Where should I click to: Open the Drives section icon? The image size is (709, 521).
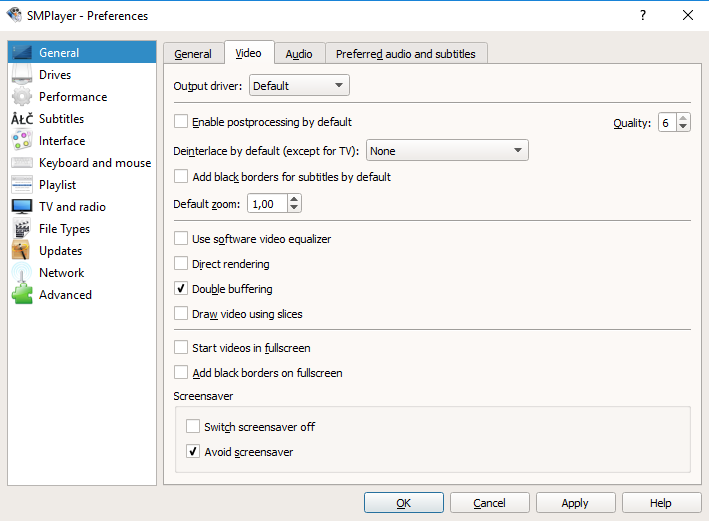click(x=22, y=75)
